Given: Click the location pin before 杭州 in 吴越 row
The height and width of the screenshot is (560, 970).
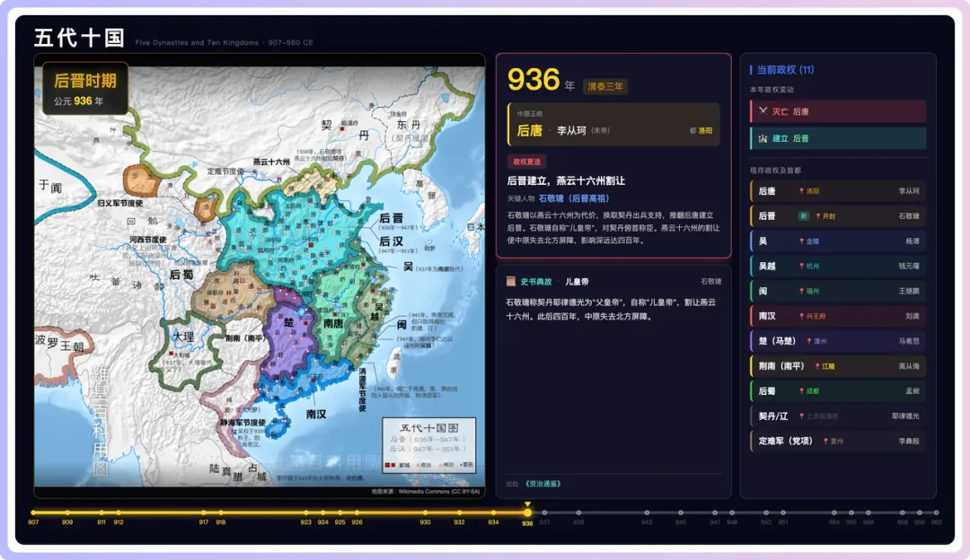Looking at the screenshot, I should [802, 267].
